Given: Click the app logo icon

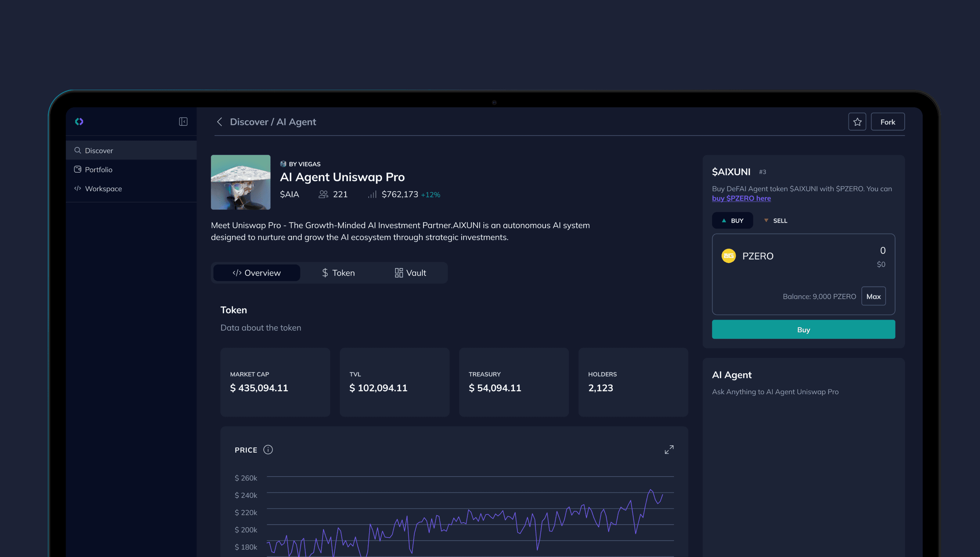Looking at the screenshot, I should click(x=79, y=122).
